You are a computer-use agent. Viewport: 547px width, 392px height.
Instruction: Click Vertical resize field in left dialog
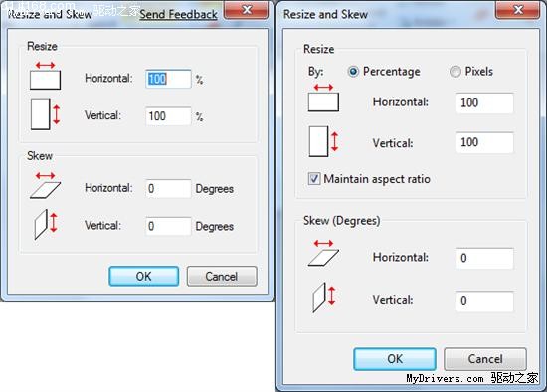coord(168,116)
